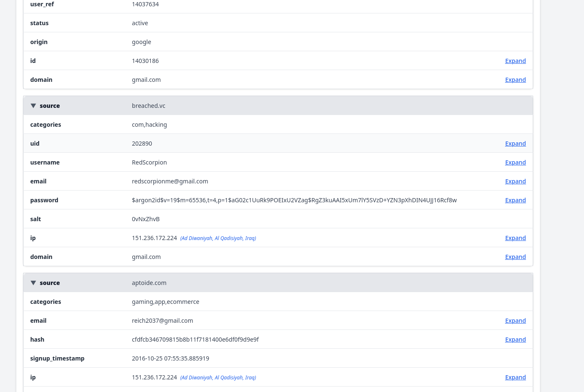584x392 pixels.
Task: Expand the aptoide.com ip row
Action: pos(515,377)
